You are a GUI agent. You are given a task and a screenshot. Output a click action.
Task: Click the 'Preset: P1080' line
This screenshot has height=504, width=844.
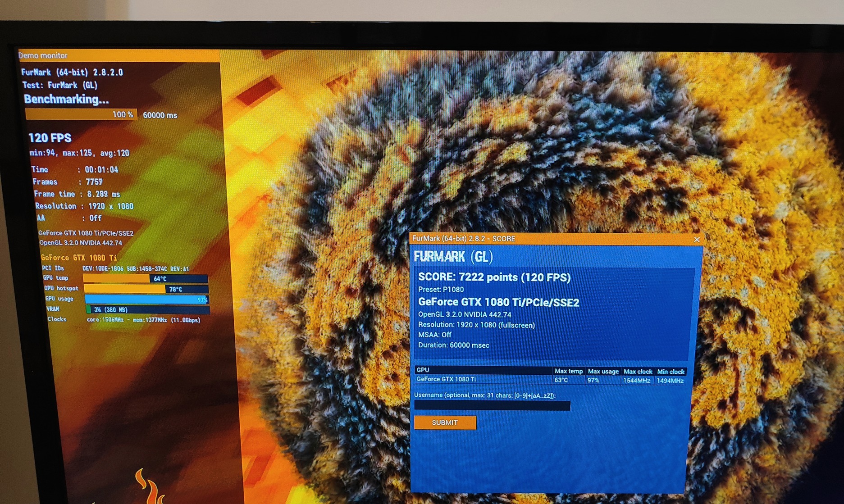441,290
